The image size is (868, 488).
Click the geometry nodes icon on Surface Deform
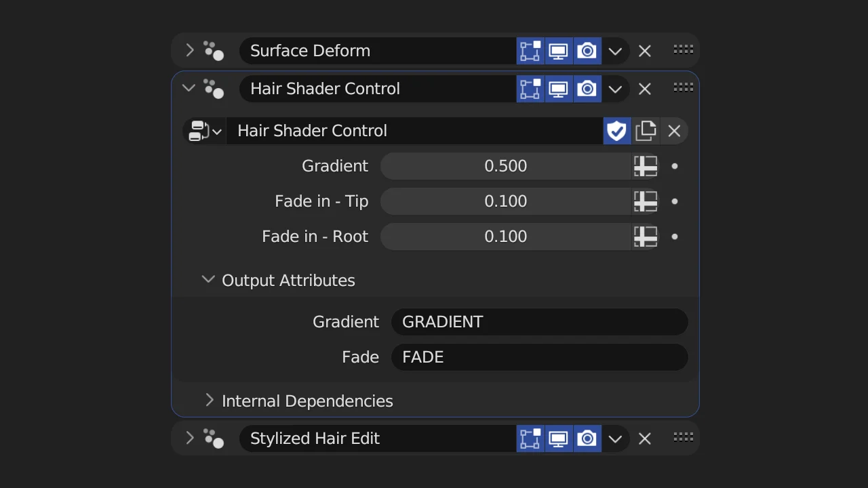point(214,50)
